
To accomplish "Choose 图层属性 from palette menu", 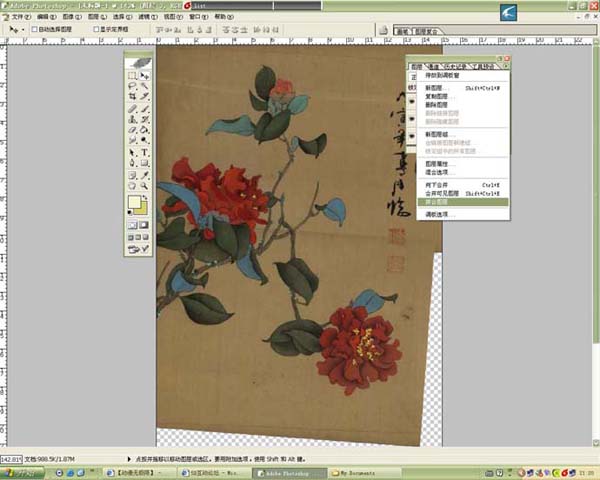I will (463, 164).
